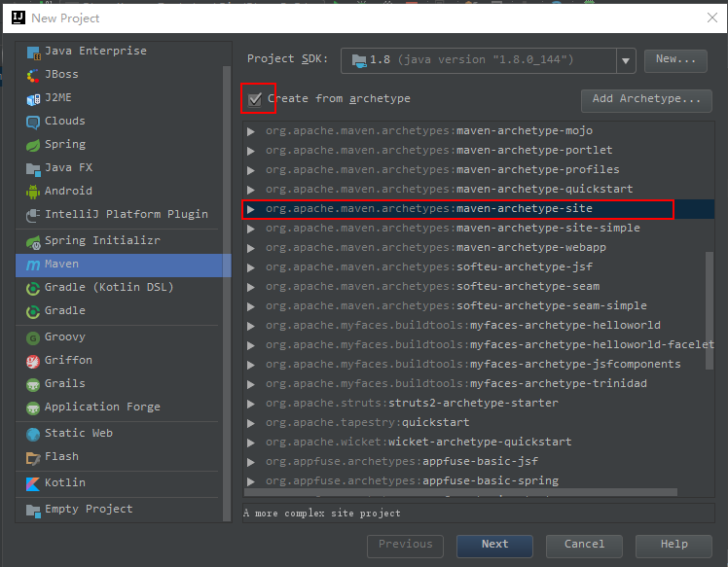The height and width of the screenshot is (567, 728).
Task: Select Android project type
Action: pyautogui.click(x=120, y=192)
